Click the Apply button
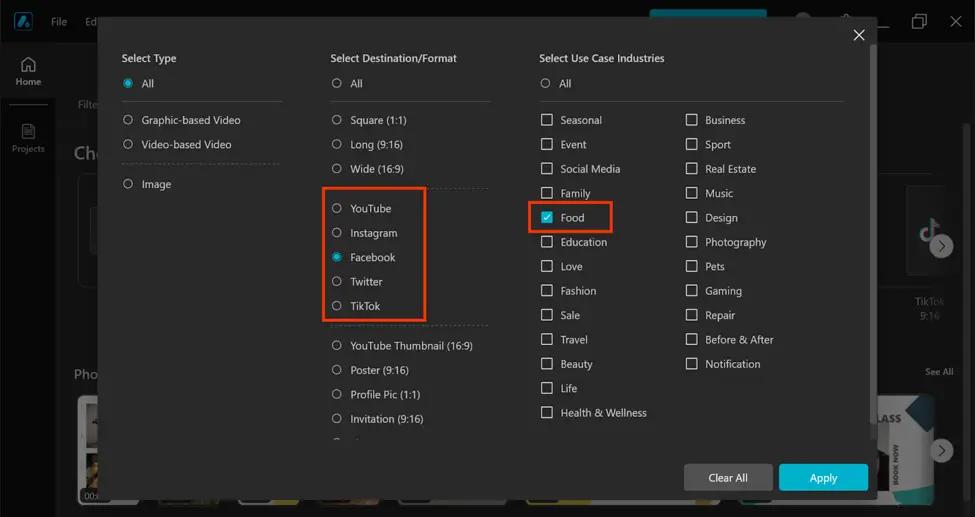This screenshot has height=517, width=975. [x=823, y=477]
